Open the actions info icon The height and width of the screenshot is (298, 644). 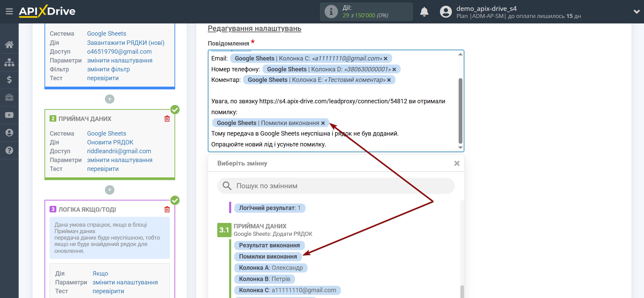point(331,12)
